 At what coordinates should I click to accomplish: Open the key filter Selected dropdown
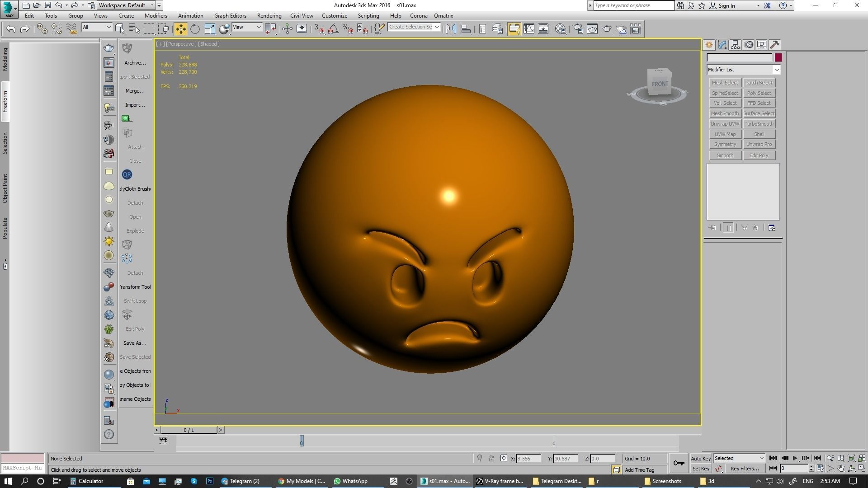[x=739, y=458]
